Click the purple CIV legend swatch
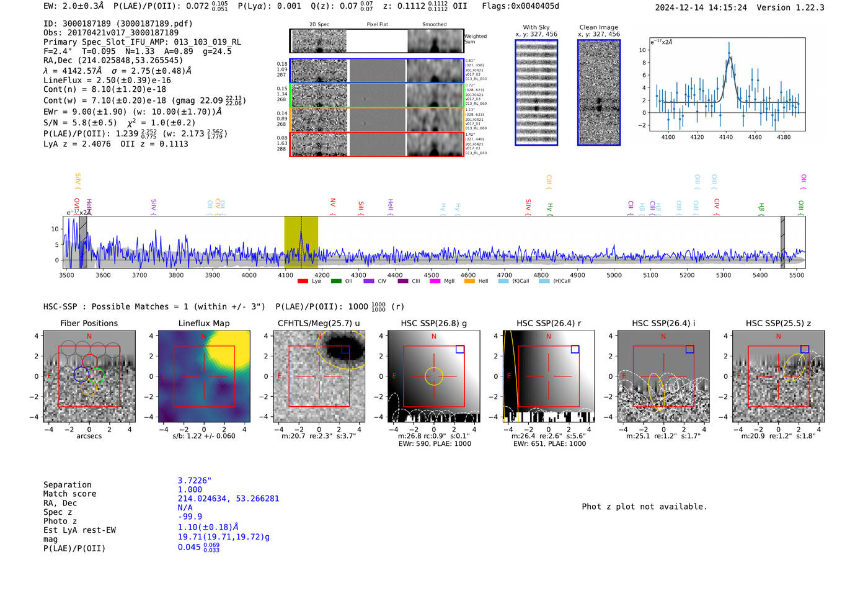 tap(369, 281)
